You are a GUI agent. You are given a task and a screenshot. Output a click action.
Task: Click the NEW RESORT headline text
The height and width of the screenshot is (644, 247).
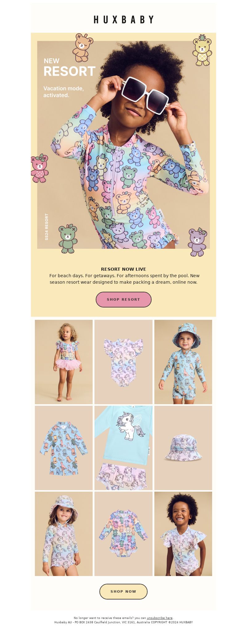[69, 68]
